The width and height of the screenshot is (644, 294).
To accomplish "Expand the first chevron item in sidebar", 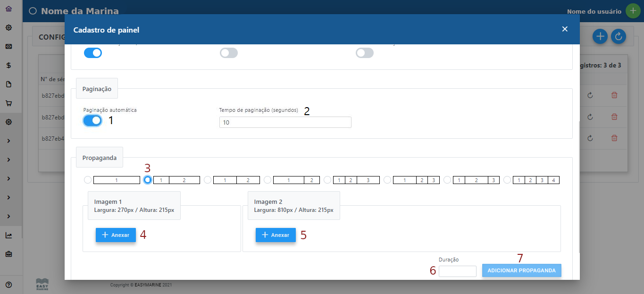I will pos(8,141).
